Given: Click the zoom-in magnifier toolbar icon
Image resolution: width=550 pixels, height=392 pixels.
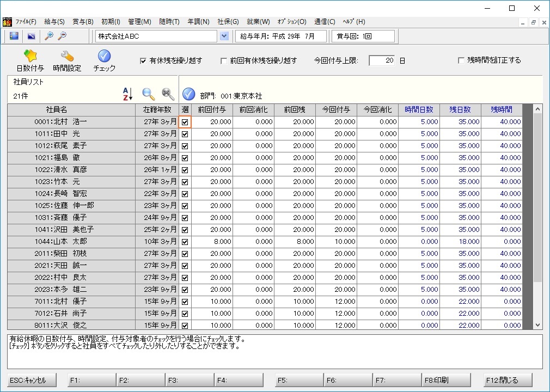Looking at the screenshot, I should pyautogui.click(x=49, y=36).
